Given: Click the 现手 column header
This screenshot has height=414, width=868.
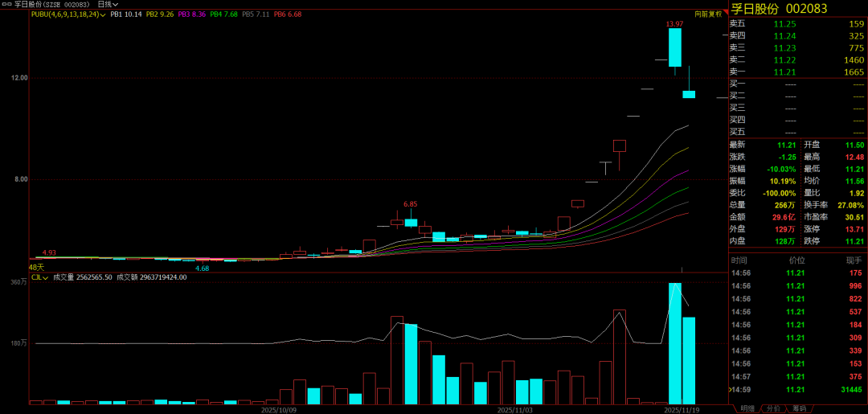Looking at the screenshot, I should pyautogui.click(x=853, y=260).
